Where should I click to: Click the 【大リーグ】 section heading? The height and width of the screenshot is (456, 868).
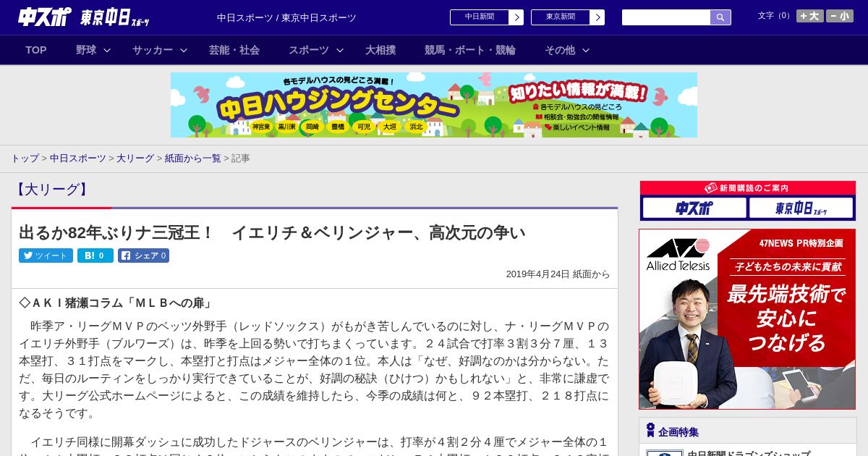pyautogui.click(x=52, y=190)
